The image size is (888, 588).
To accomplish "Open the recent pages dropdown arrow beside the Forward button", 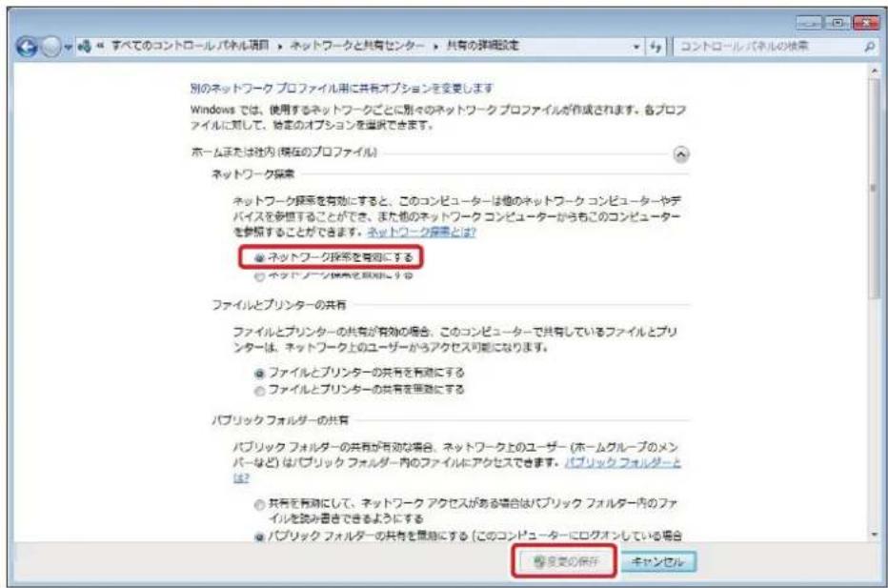I will (68, 47).
